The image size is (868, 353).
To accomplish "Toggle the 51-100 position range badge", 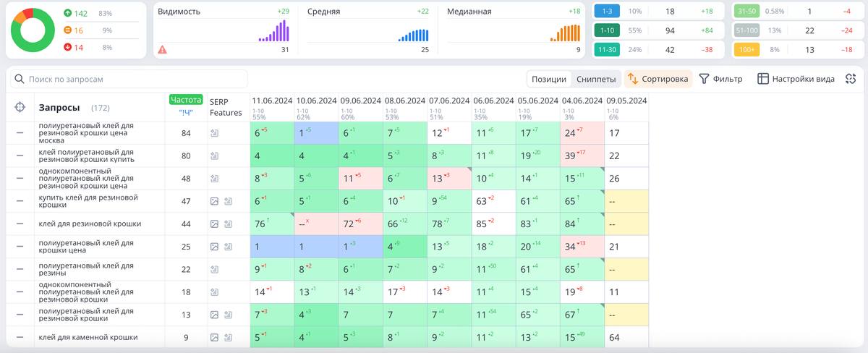I will click(746, 30).
